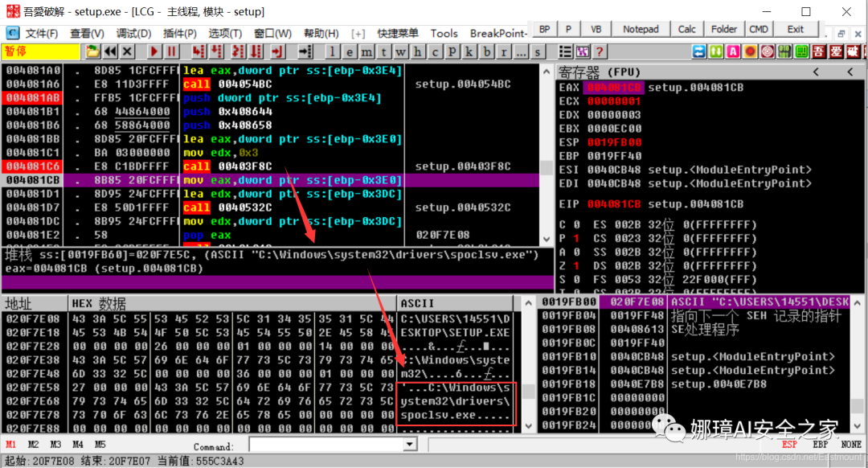The width and height of the screenshot is (868, 468).
Task: Click the BP button
Action: pyautogui.click(x=545, y=29)
